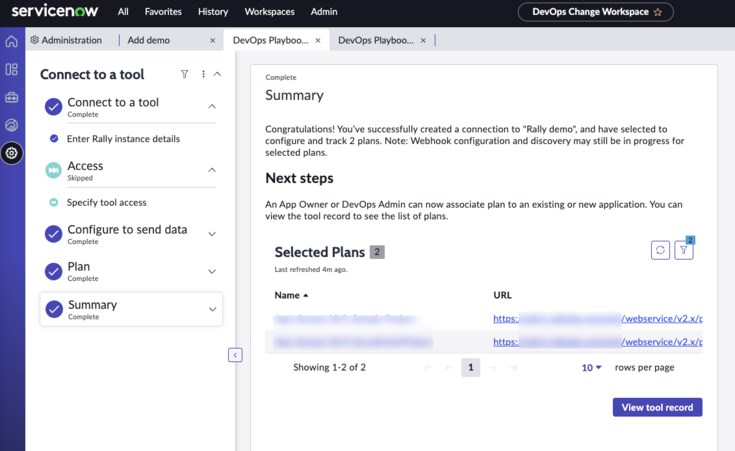
Task: Close the Add demo tab
Action: coord(212,40)
